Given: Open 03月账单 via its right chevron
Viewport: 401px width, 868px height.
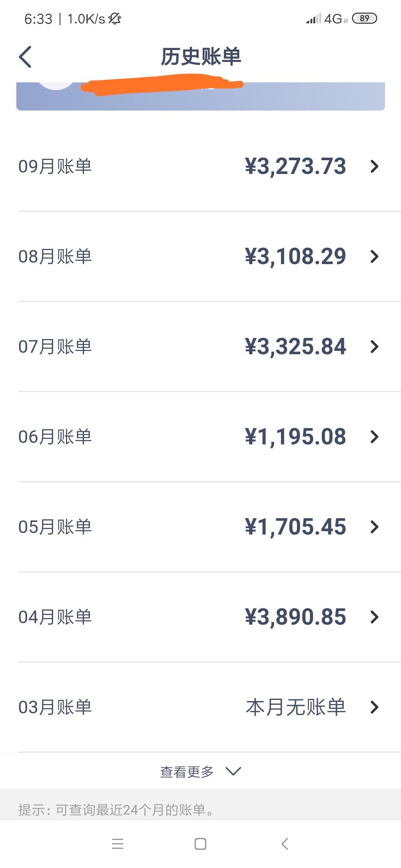Looking at the screenshot, I should tap(374, 707).
